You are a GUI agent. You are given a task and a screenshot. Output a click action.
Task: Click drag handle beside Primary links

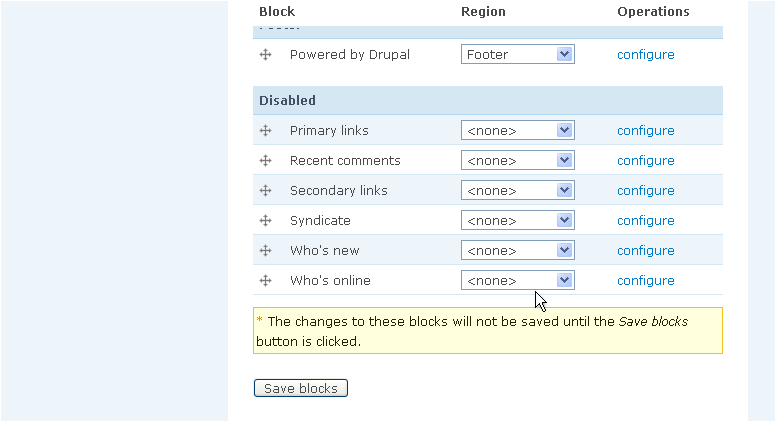tap(266, 131)
